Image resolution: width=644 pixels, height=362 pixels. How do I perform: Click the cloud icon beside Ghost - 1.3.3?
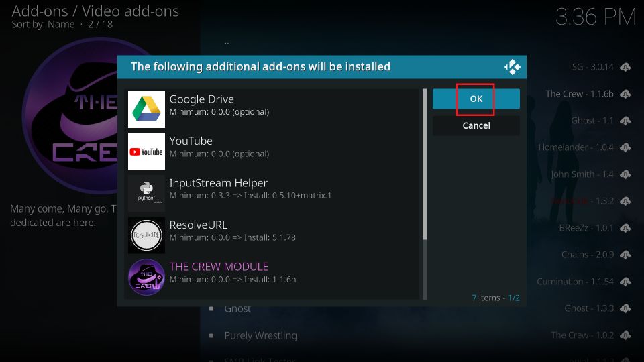coord(625,308)
